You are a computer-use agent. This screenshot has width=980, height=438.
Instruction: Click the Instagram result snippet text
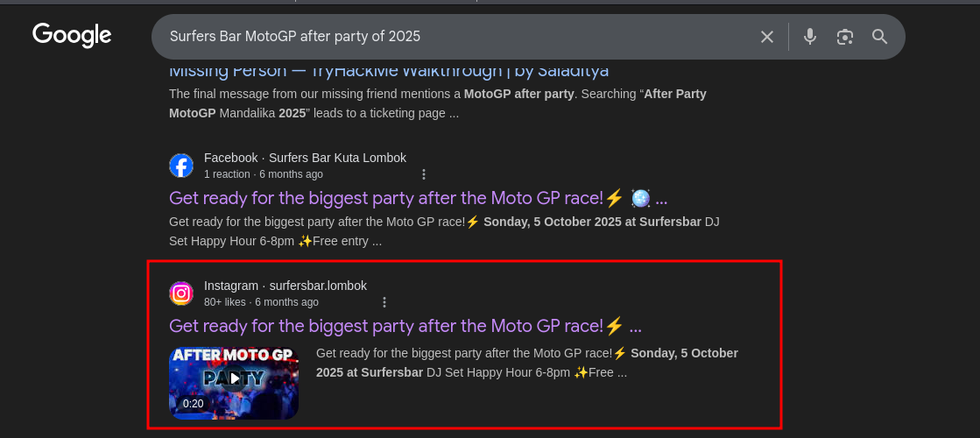click(x=526, y=363)
